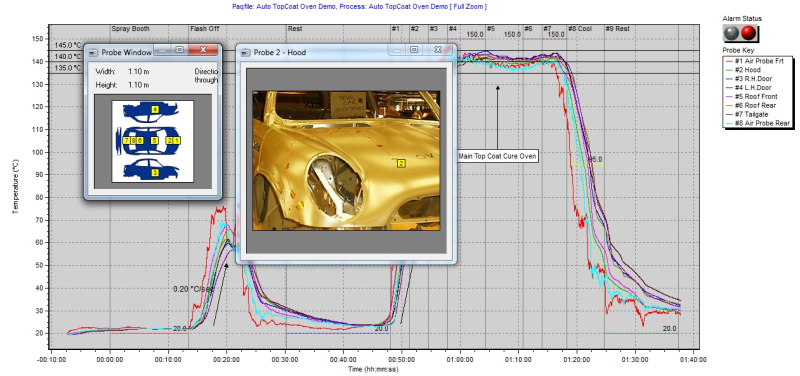Maximize the Probe Window

[x=179, y=50]
